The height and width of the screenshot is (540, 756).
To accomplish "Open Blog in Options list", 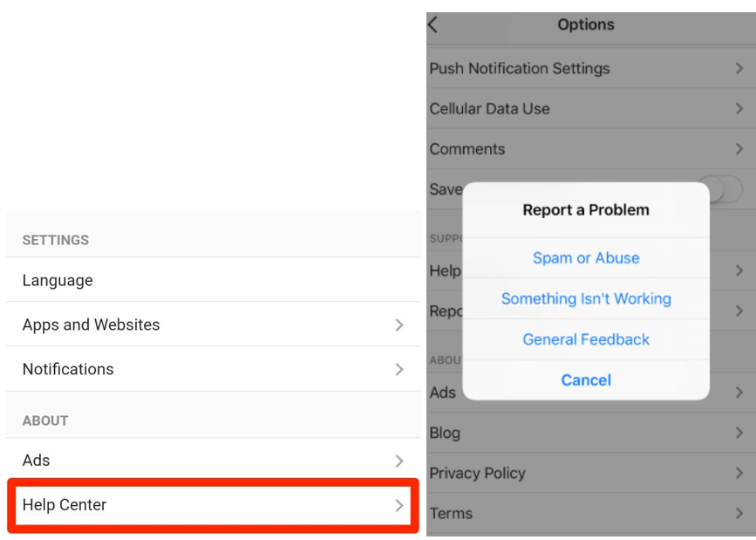I will 591,433.
